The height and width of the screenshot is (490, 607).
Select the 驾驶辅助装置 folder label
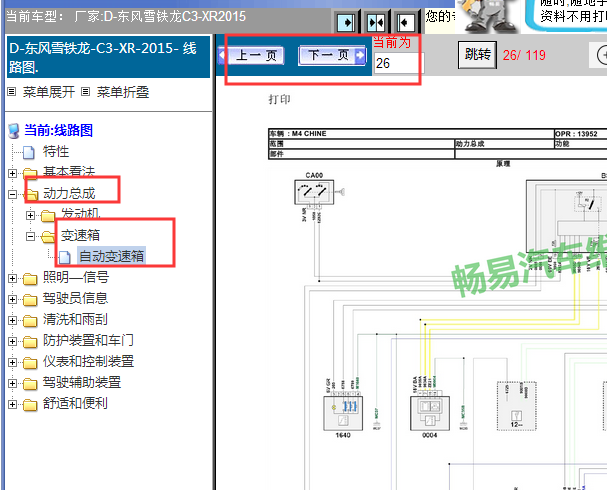82,382
